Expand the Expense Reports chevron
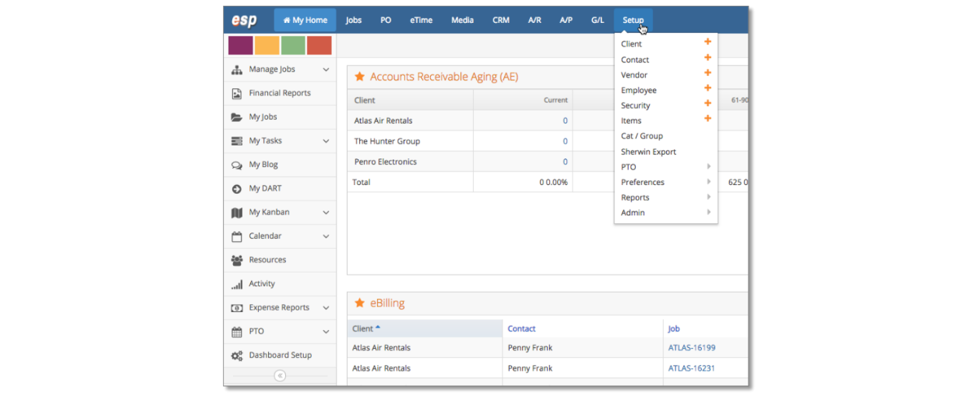The width and height of the screenshot is (980, 396). pos(326,308)
